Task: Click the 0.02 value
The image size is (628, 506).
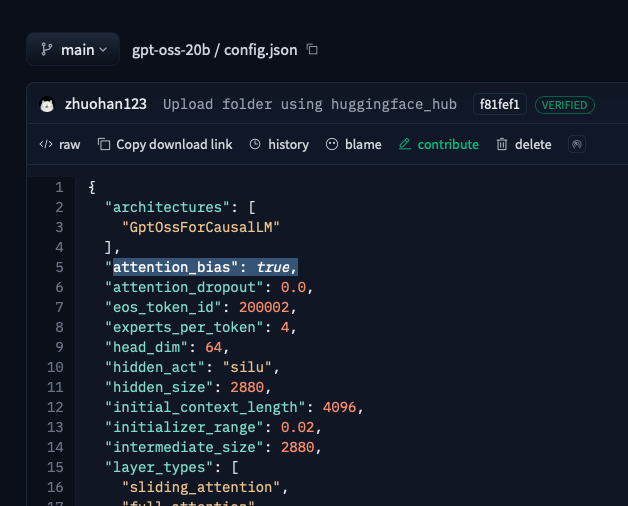Action: click(x=298, y=427)
